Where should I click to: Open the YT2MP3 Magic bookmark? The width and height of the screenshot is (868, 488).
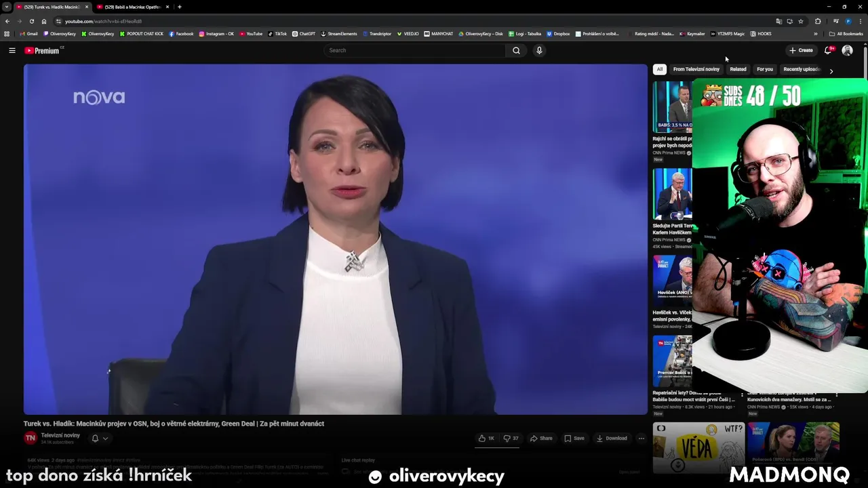tap(728, 34)
